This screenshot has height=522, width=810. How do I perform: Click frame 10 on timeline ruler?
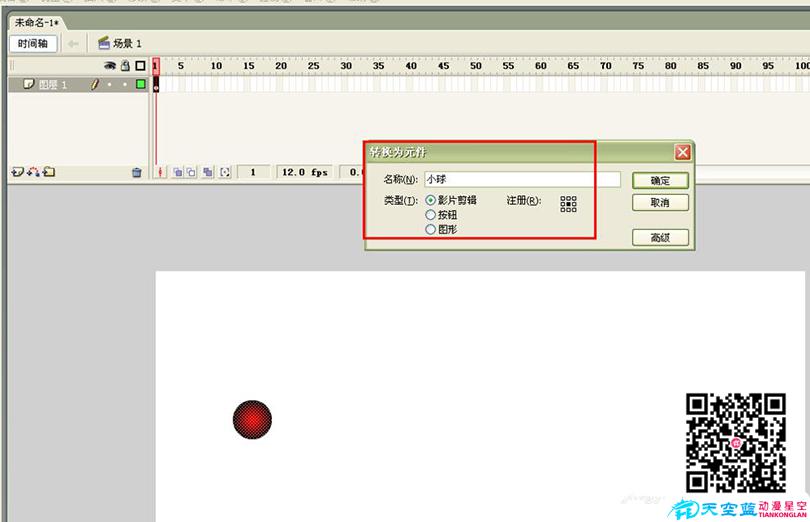[216, 66]
